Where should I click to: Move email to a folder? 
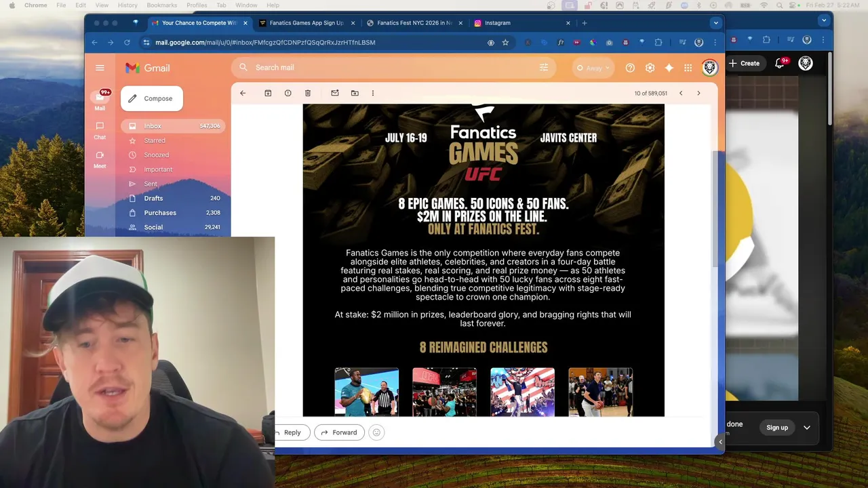355,93
